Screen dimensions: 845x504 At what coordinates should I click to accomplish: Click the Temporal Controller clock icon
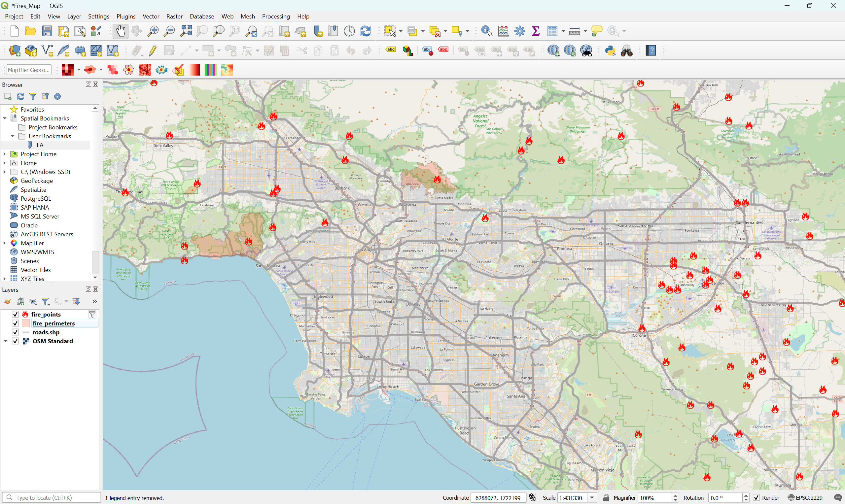point(349,31)
